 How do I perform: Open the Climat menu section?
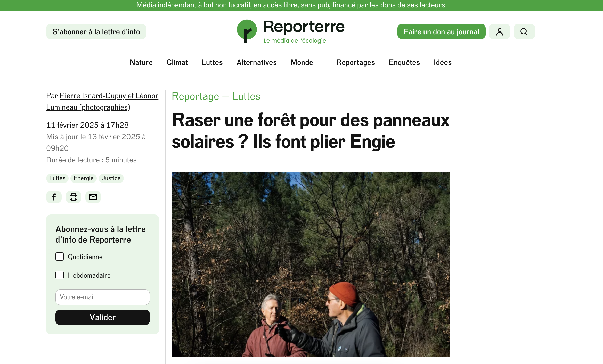177,62
